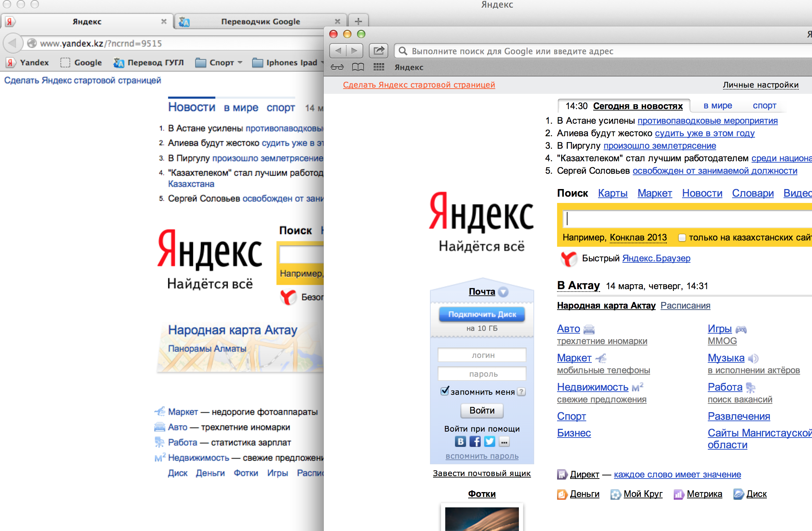Image resolution: width=812 pixels, height=531 pixels.
Task: Open Сегодня в новостях tab
Action: pyautogui.click(x=638, y=106)
